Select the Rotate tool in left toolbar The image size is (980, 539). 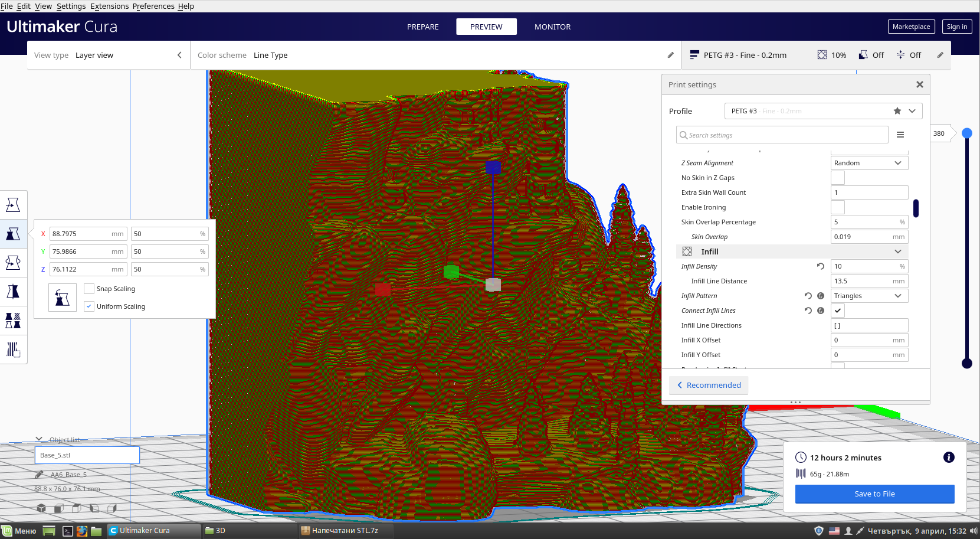click(13, 263)
